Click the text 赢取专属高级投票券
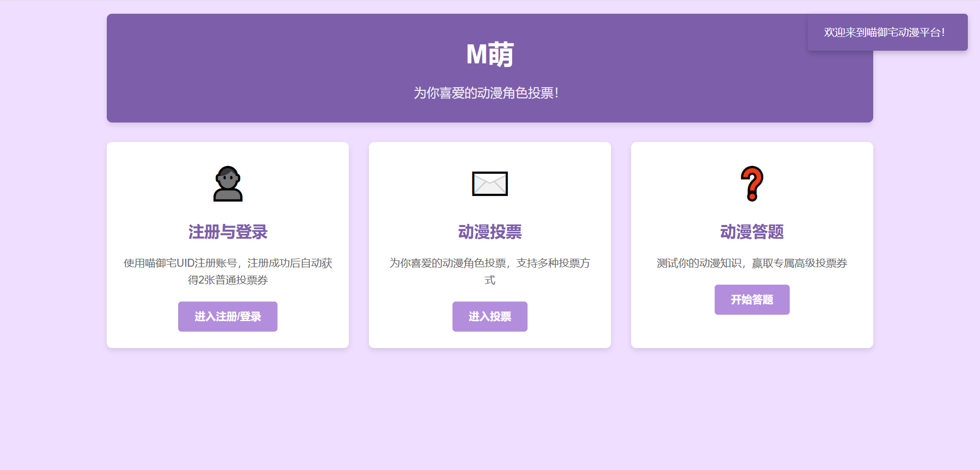This screenshot has width=980, height=470. [799, 263]
